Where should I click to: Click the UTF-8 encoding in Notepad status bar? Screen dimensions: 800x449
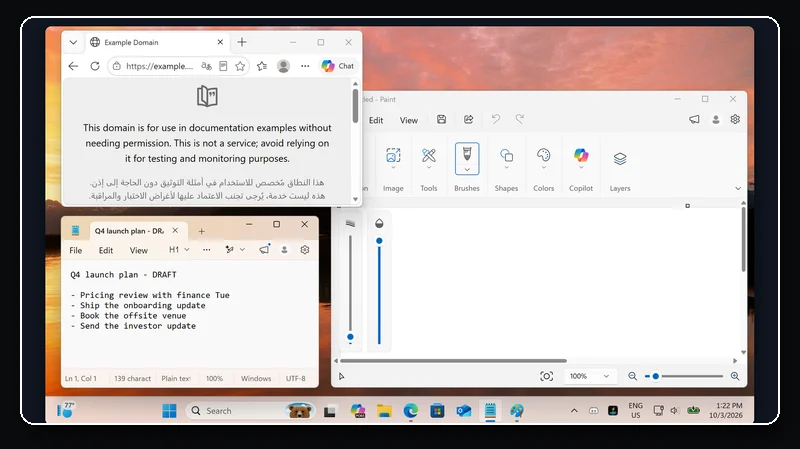pos(295,378)
